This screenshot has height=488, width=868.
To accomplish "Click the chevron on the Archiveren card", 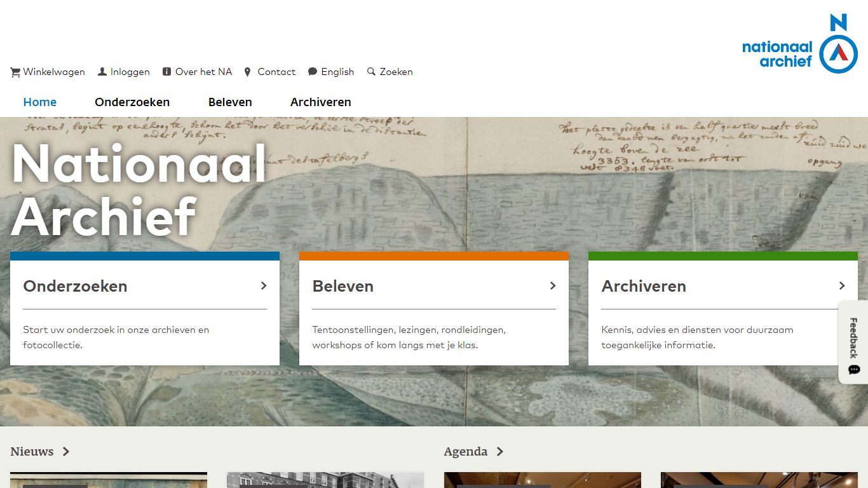I will point(842,286).
